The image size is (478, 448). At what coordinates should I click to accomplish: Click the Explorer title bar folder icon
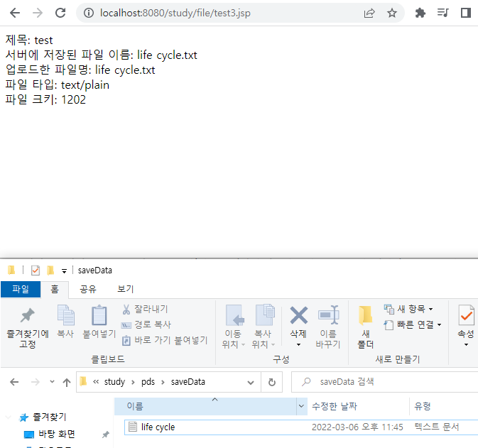pyautogui.click(x=11, y=270)
